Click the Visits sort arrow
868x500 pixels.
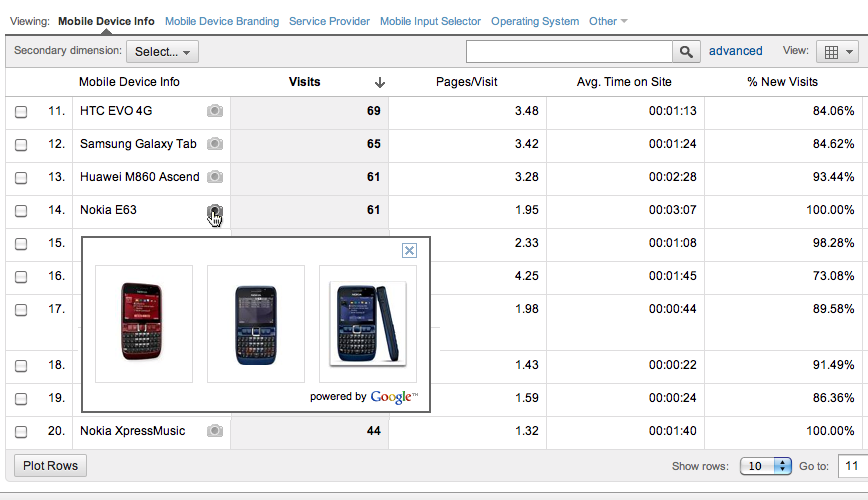tap(380, 82)
